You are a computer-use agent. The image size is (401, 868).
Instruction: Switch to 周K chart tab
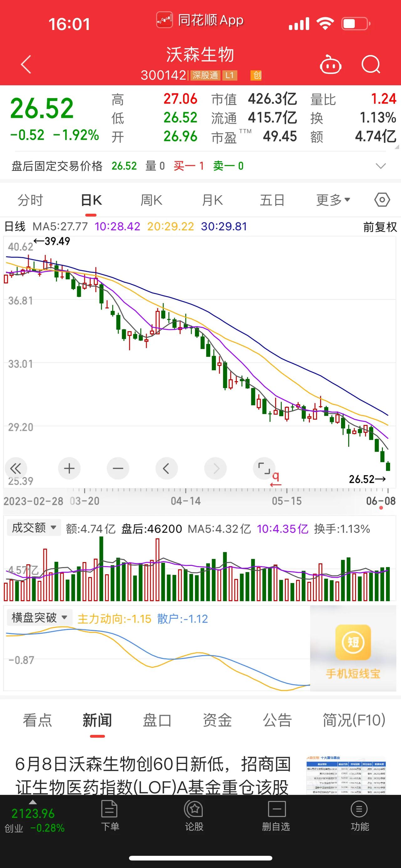[152, 200]
